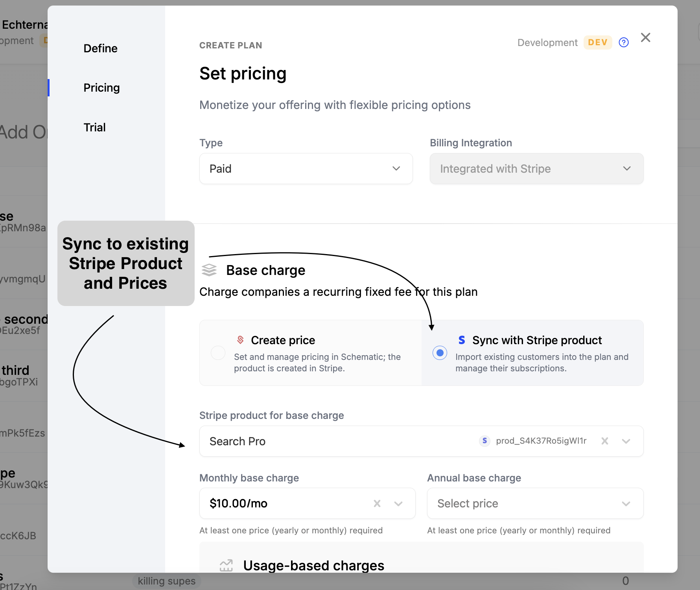This screenshot has height=590, width=700.
Task: Open the help question mark icon
Action: click(624, 42)
